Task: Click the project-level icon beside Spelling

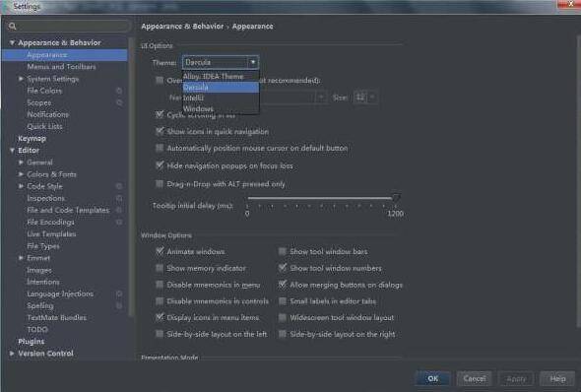Action: point(119,305)
